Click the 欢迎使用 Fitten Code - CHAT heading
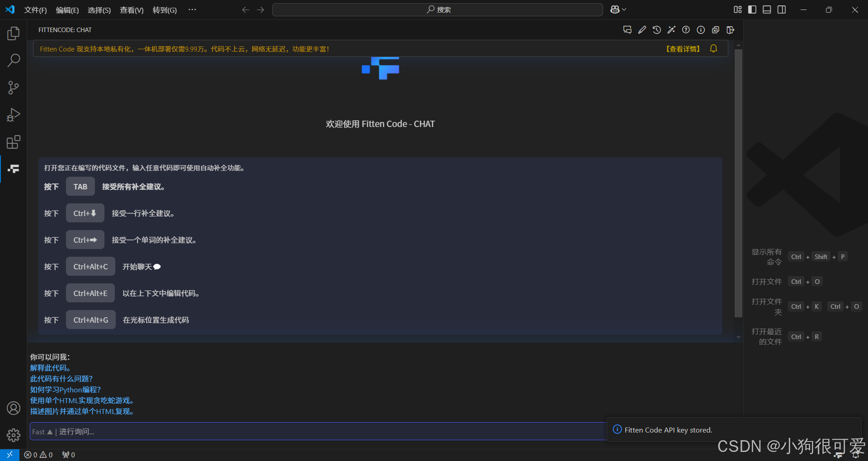Screen dimensions: 868x461 (x=380, y=124)
